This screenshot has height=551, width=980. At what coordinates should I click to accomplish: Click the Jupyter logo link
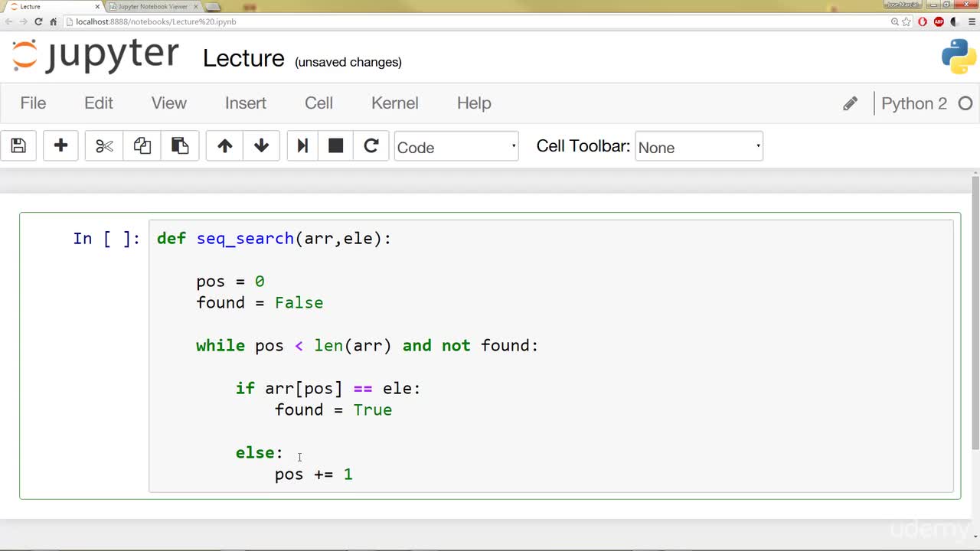click(x=96, y=56)
